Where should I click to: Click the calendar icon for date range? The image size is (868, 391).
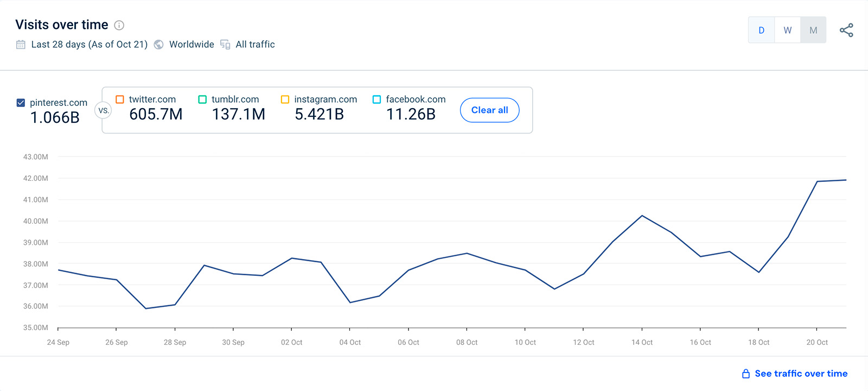point(21,45)
